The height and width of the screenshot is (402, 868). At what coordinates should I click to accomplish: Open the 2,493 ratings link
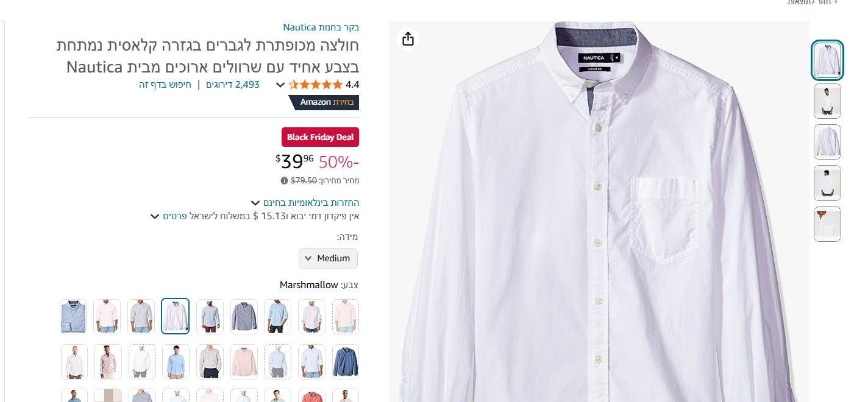point(233,85)
